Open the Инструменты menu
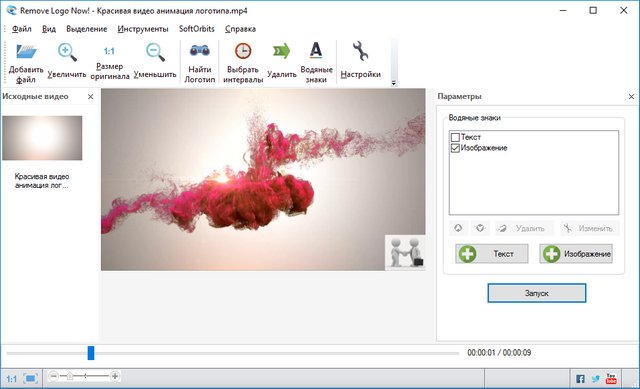The image size is (640, 389). point(143,29)
